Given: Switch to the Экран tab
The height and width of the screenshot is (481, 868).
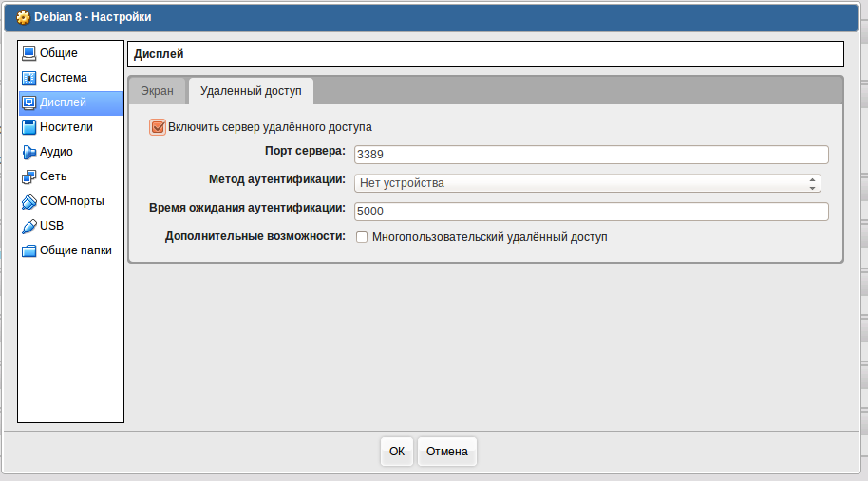Looking at the screenshot, I should coord(157,91).
